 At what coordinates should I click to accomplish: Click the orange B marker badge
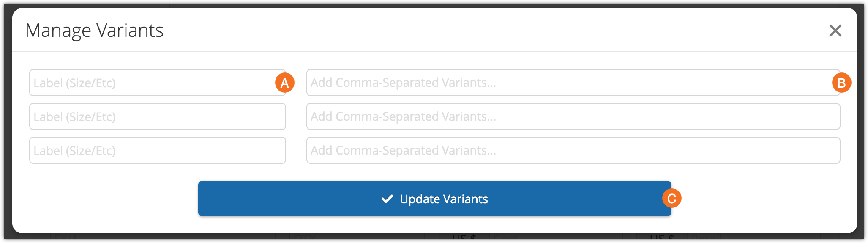(x=841, y=83)
